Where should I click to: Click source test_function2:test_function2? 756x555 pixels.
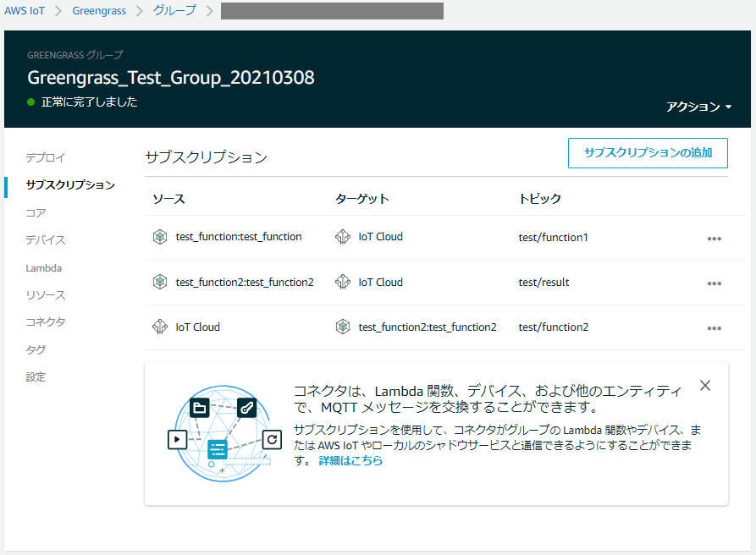coord(245,282)
